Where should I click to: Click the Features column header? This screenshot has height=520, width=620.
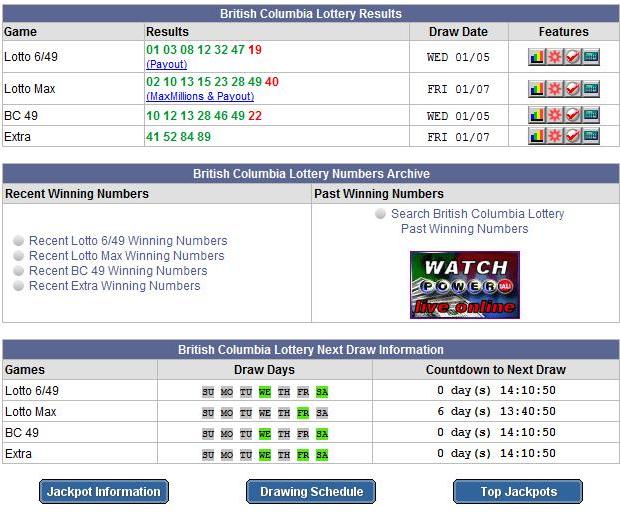click(563, 32)
